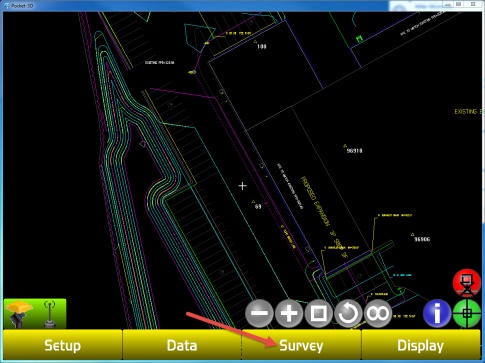Open the Data menu
This screenshot has height=363, width=485.
(182, 345)
